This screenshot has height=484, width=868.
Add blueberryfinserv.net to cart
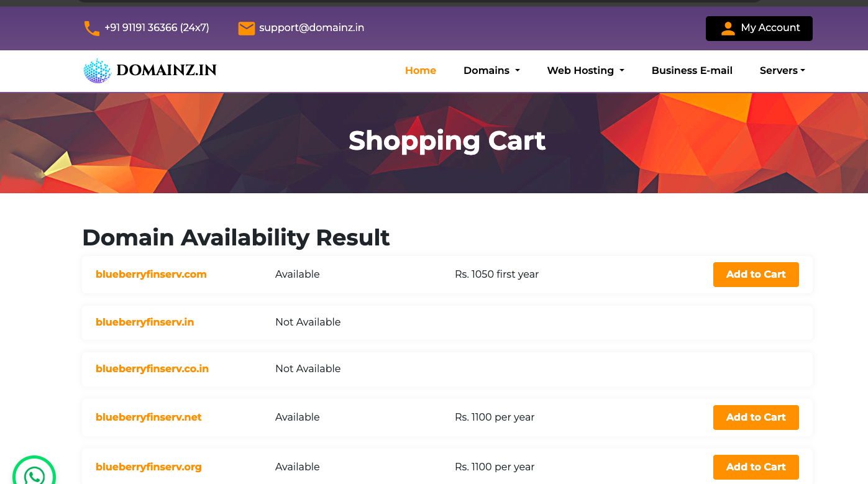pyautogui.click(x=756, y=418)
